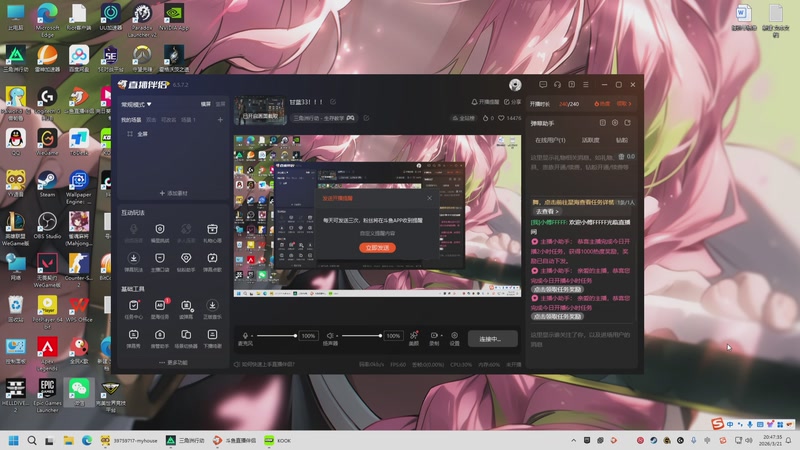This screenshot has height=450, width=800.
Task: Switch to the 在线用户(1) tab
Action: pos(550,140)
